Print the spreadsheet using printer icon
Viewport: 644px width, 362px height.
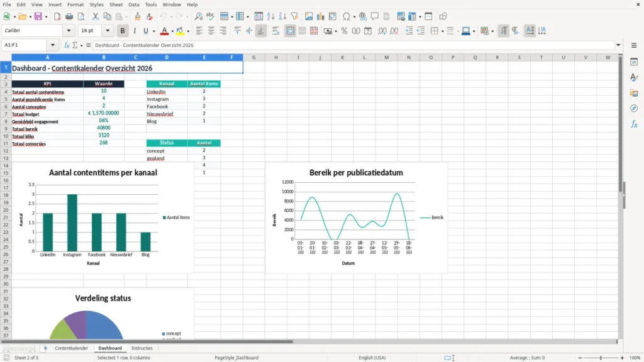69,16
